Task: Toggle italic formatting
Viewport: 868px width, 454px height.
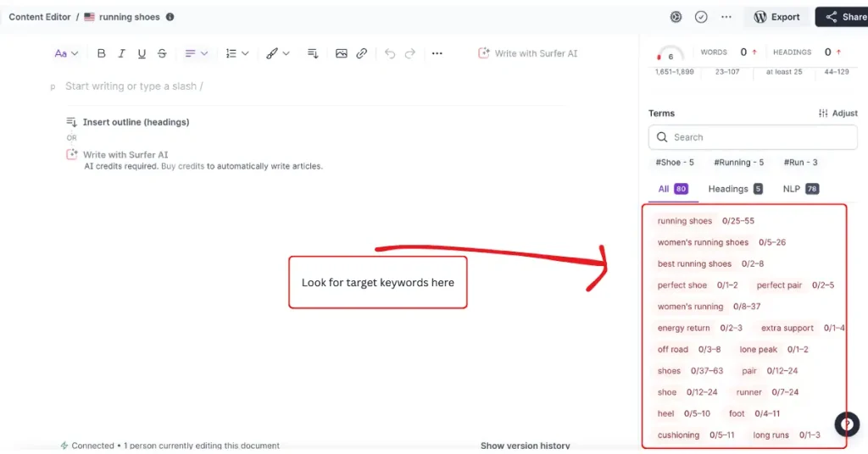Action: click(x=121, y=53)
